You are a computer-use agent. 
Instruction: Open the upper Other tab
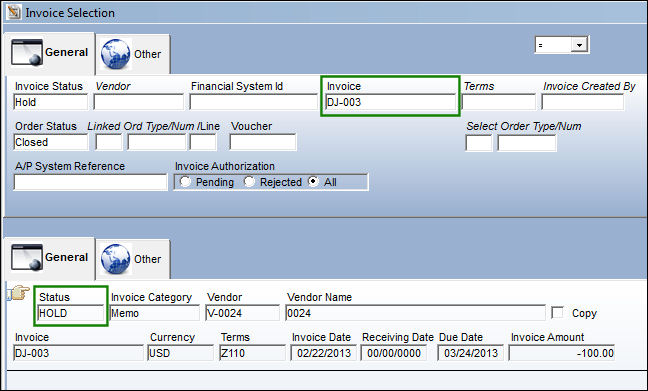tap(133, 54)
